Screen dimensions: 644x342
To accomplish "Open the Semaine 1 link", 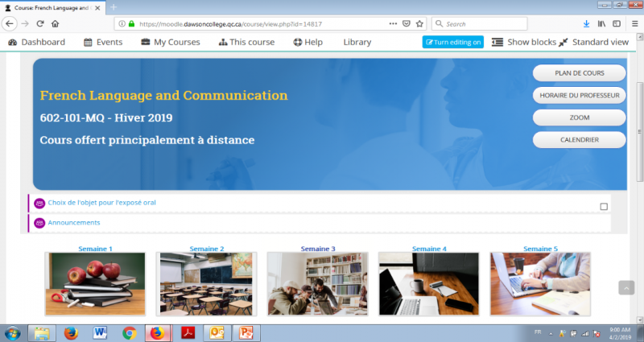I will coord(95,249).
